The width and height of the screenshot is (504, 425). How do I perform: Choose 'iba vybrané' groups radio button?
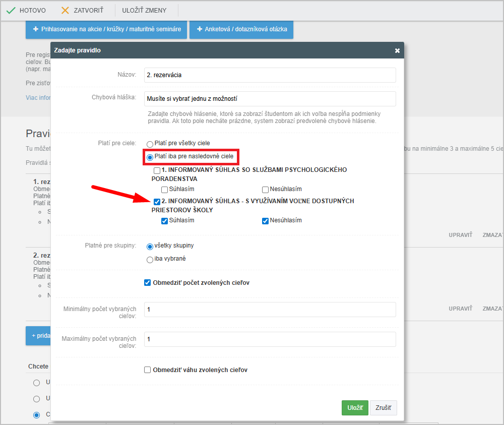click(150, 260)
